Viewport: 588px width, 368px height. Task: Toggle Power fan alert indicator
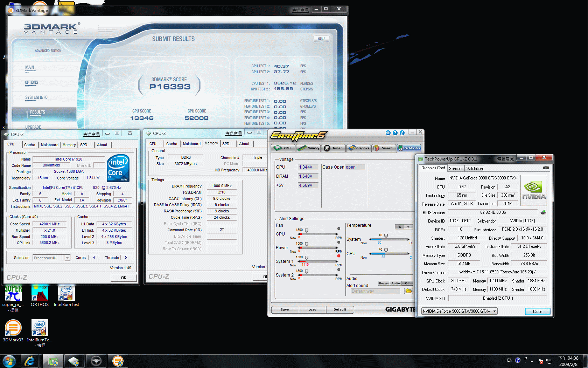[x=339, y=242]
